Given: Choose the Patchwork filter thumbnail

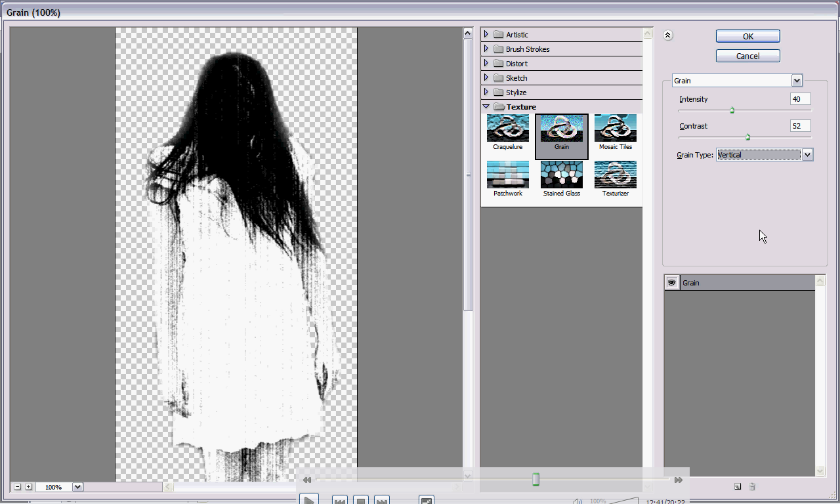Looking at the screenshot, I should [x=508, y=175].
